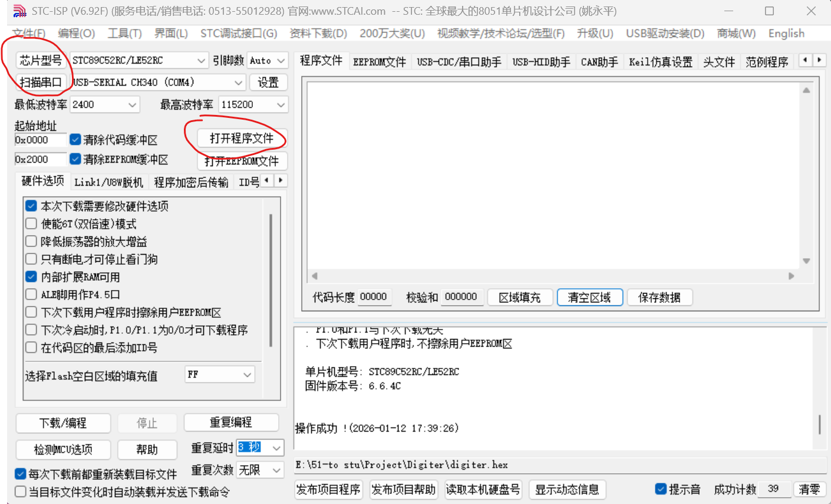Click 读取本机硬盘号 button
This screenshot has width=831, height=504.
(483, 490)
